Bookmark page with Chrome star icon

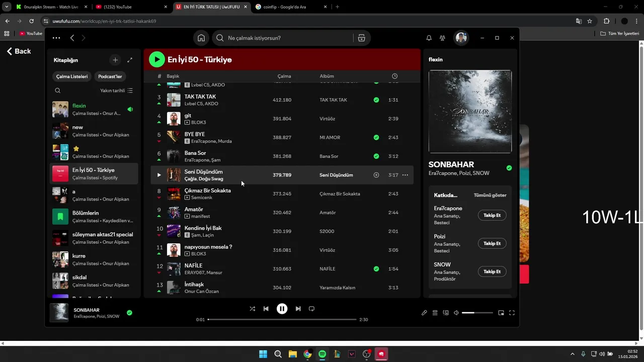coord(590,21)
